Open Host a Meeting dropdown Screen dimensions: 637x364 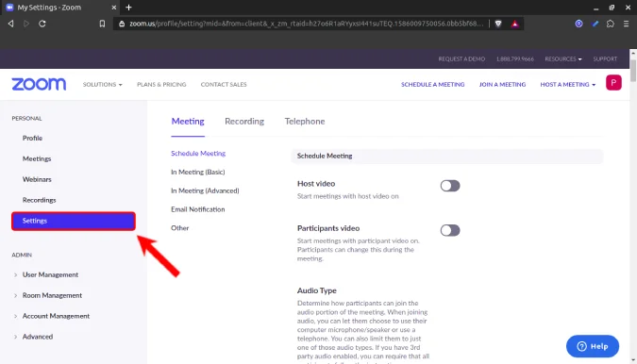pyautogui.click(x=567, y=85)
